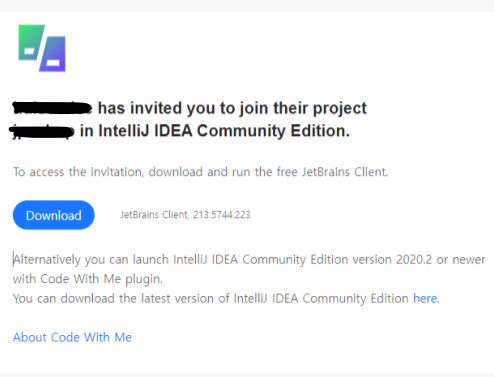Click the blue Download button

54,215
